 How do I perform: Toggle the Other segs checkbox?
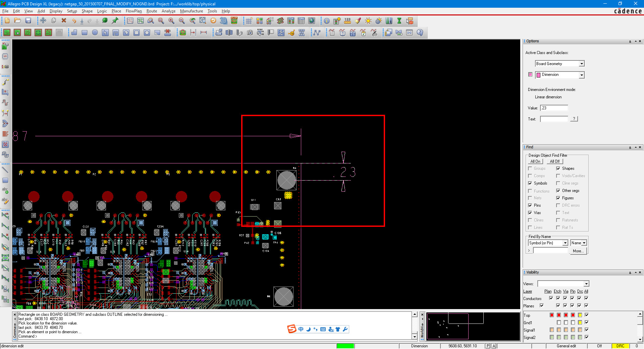point(558,191)
